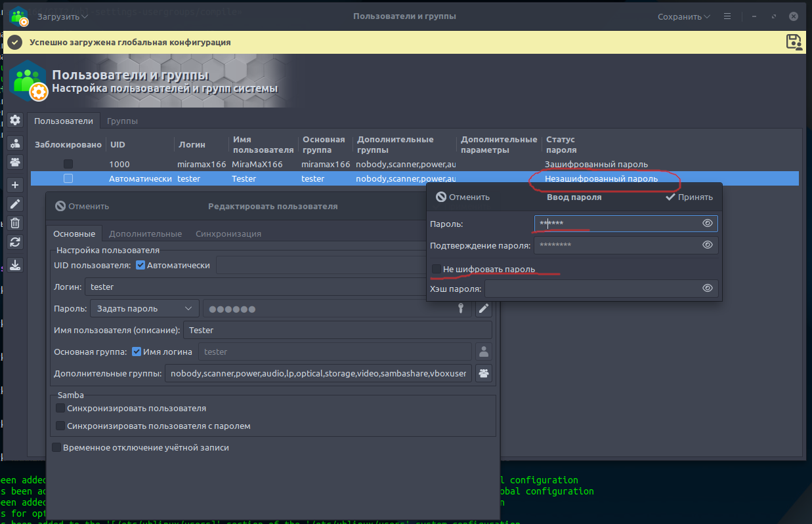Switch to the 'Группы' tab
812x524 pixels.
[122, 121]
